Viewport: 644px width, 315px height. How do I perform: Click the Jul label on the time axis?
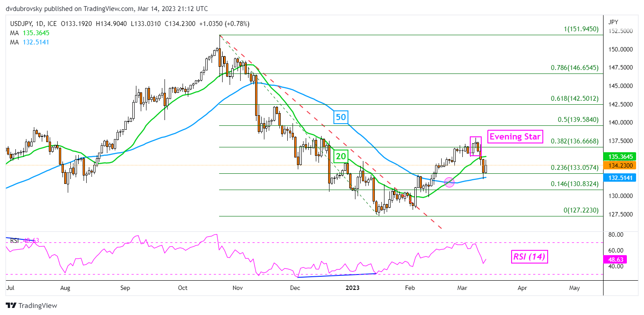click(x=10, y=288)
